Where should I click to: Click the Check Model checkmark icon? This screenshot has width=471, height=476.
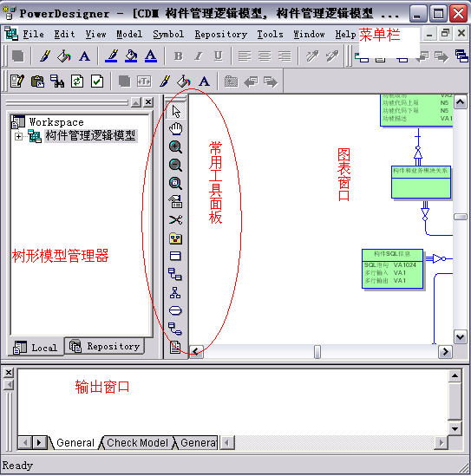tap(97, 82)
